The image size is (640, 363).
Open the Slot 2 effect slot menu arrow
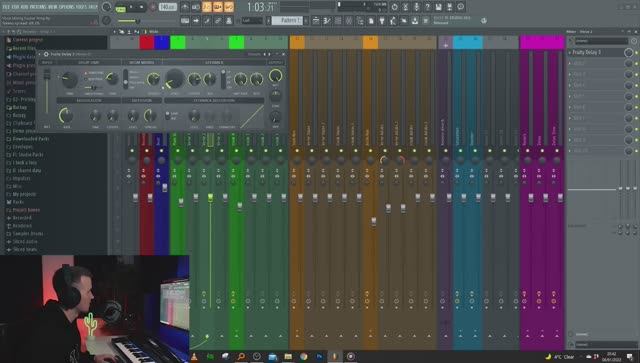click(571, 64)
